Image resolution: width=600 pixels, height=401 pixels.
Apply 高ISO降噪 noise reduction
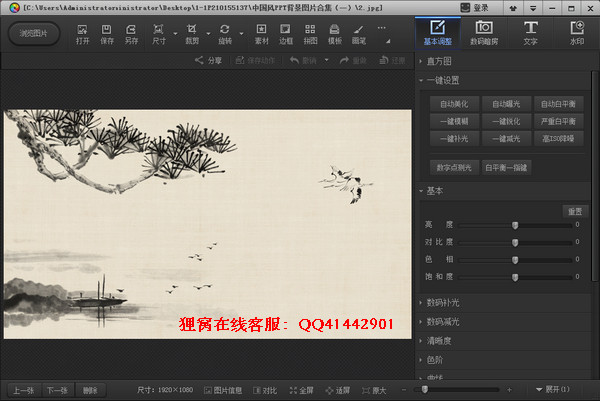558,139
